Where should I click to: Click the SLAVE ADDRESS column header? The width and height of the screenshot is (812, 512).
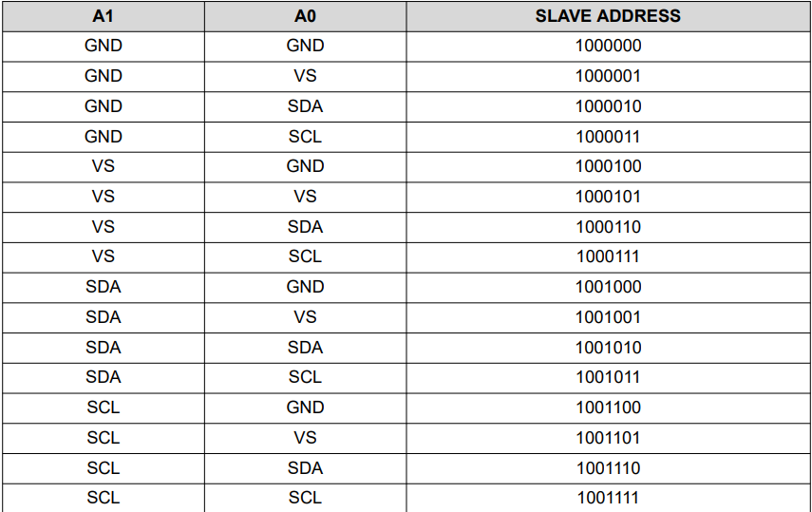pyautogui.click(x=608, y=16)
